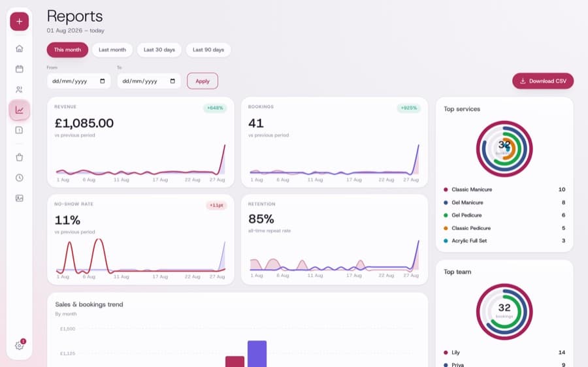The width and height of the screenshot is (588, 367).
Task: Click the calendar picker icon in From field
Action: point(103,81)
